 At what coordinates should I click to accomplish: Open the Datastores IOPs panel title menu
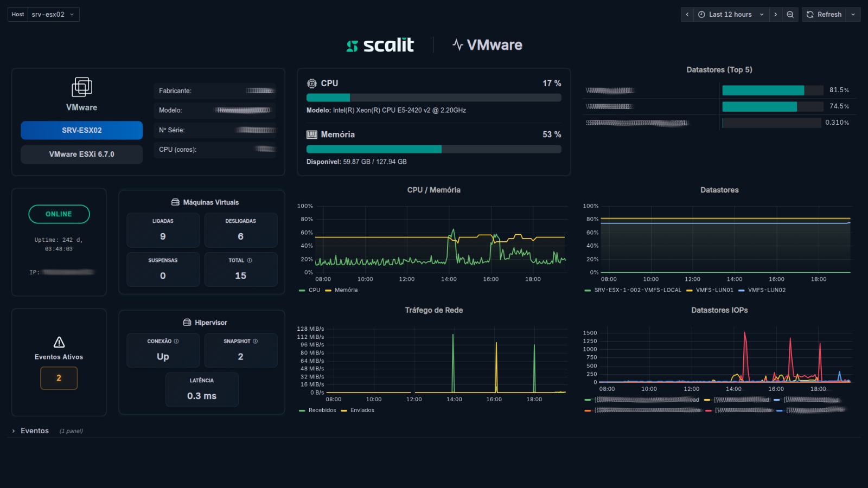[x=719, y=310]
